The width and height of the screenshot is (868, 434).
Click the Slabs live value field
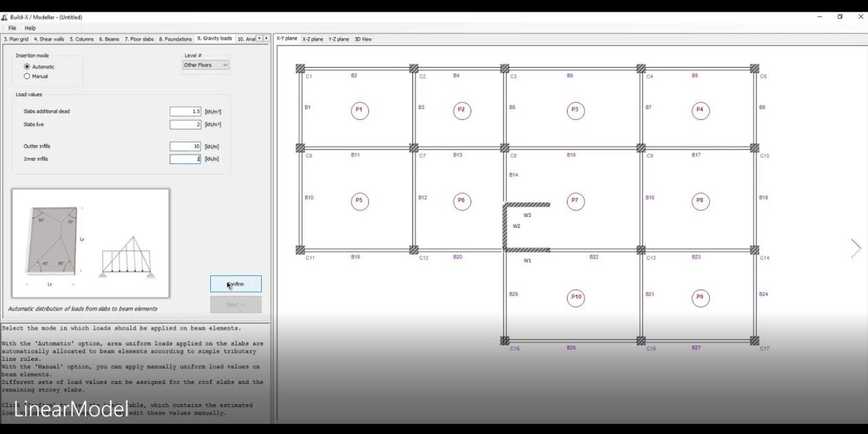tap(185, 125)
